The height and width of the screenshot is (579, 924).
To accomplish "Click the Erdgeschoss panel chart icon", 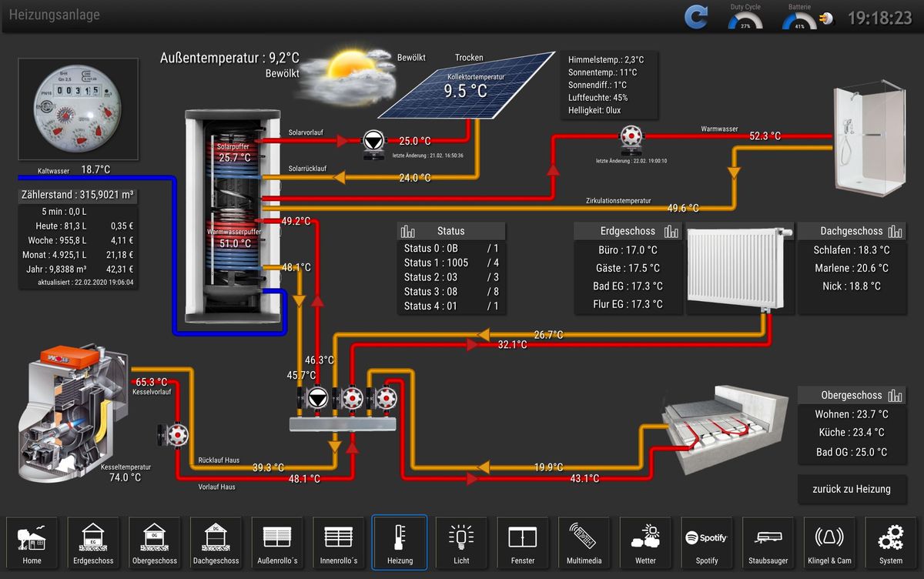I will (x=671, y=231).
